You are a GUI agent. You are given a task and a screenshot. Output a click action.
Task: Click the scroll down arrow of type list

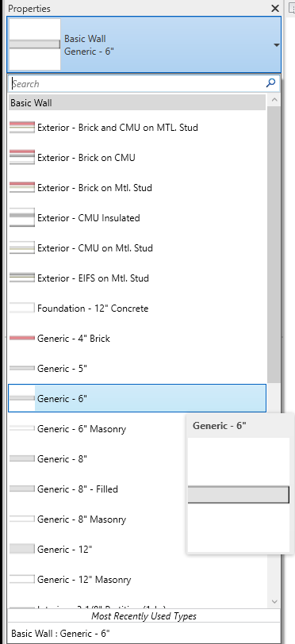click(275, 602)
